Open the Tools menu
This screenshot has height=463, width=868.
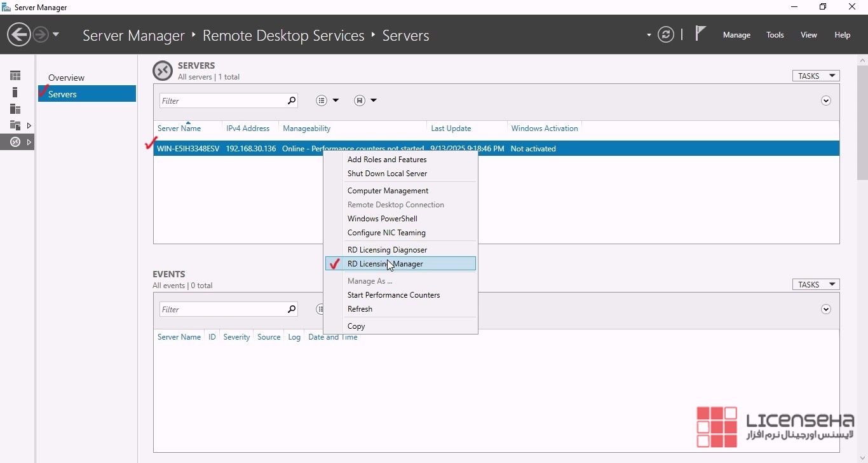pyautogui.click(x=775, y=35)
